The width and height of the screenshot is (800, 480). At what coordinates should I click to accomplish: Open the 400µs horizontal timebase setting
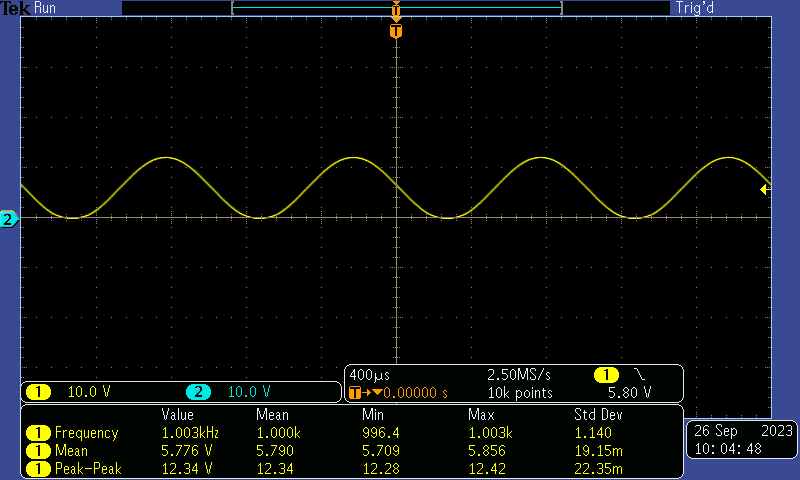click(x=366, y=374)
